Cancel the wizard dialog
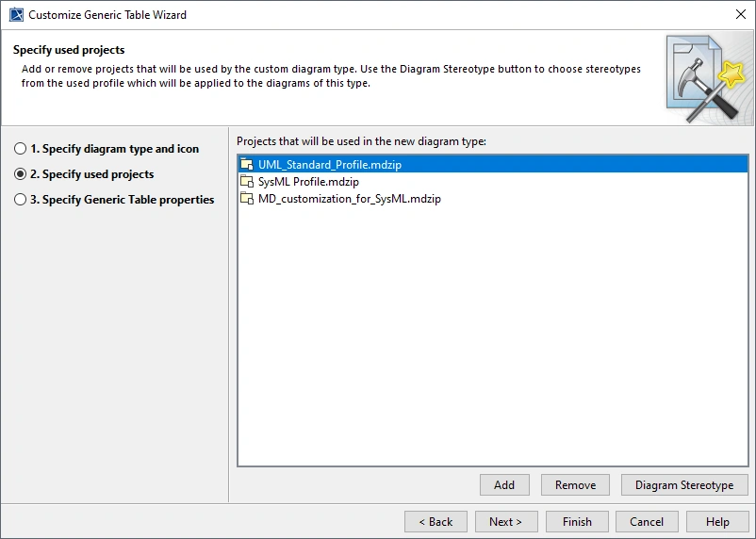 tap(647, 521)
